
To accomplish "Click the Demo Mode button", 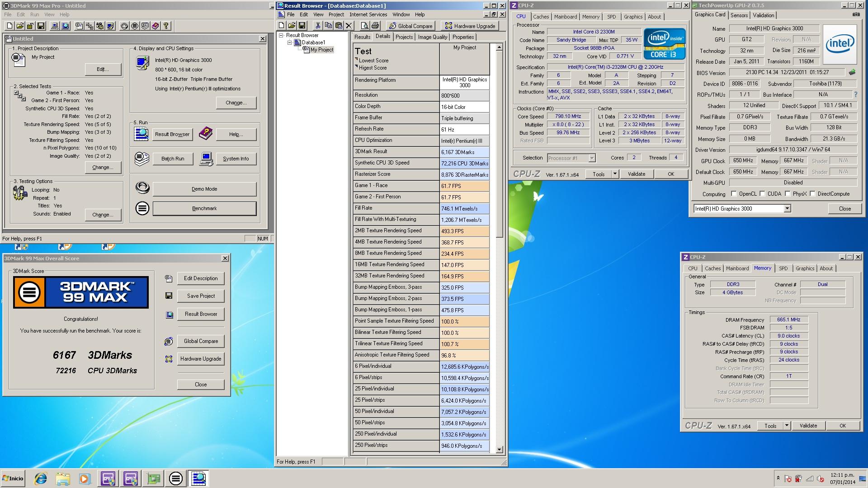I will [x=204, y=189].
